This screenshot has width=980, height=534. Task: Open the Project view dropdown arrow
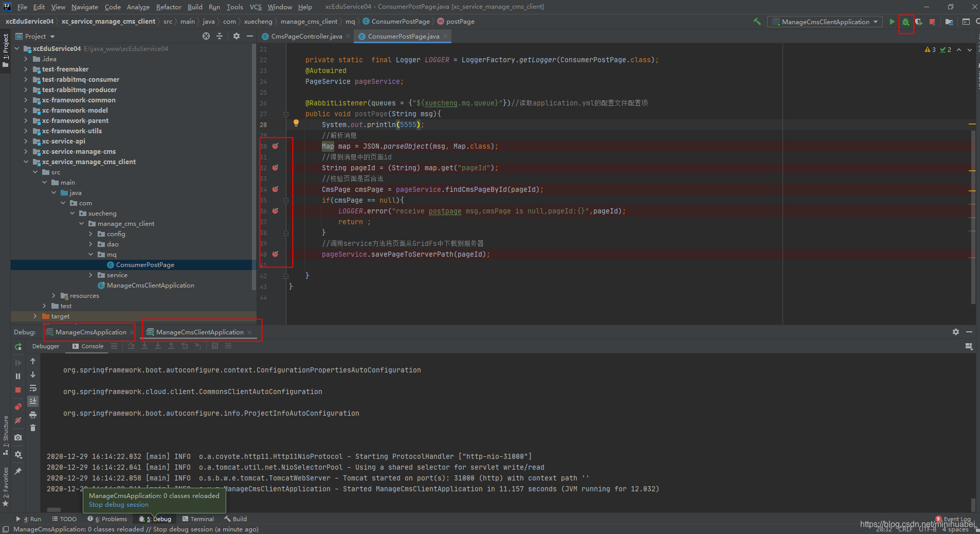[52, 37]
